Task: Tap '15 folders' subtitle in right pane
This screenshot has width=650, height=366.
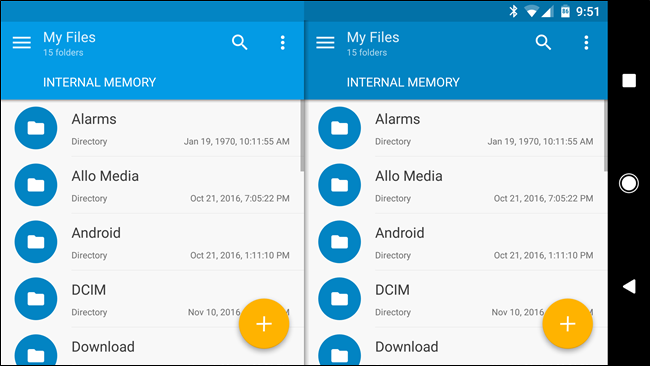Action: click(x=367, y=53)
